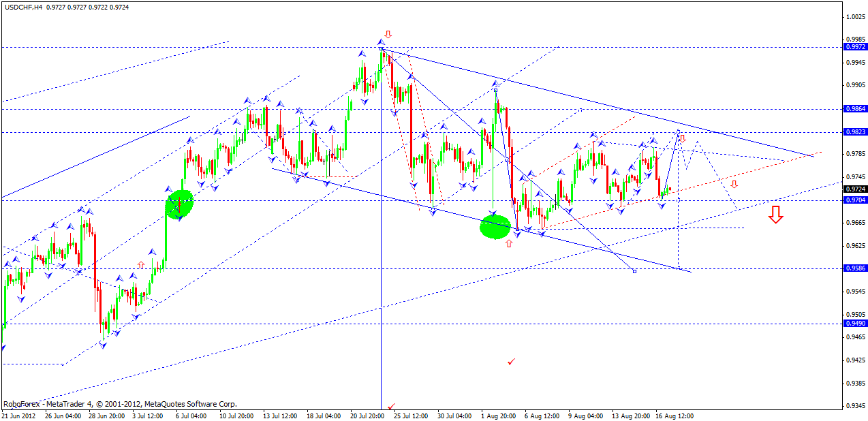This screenshot has height=421, width=868.
Task: Select the 0.9905 price axis label
Action: pyautogui.click(x=854, y=86)
